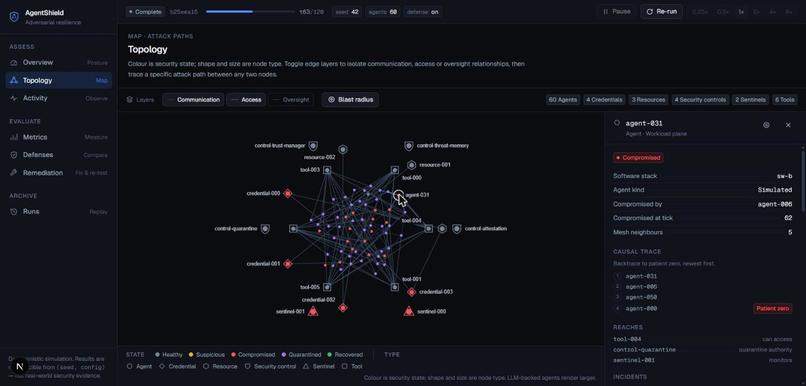The width and height of the screenshot is (806, 386).
Task: Select the tool-003 square node
Action: click(x=327, y=170)
